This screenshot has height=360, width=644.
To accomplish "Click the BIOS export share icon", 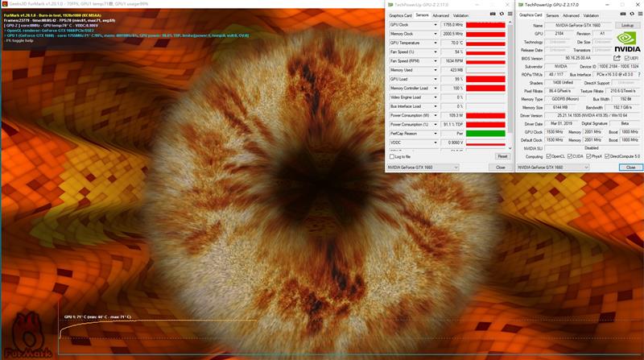I will click(x=617, y=58).
